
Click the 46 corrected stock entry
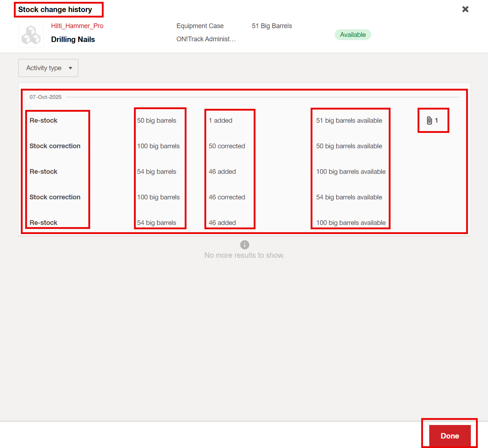227,197
